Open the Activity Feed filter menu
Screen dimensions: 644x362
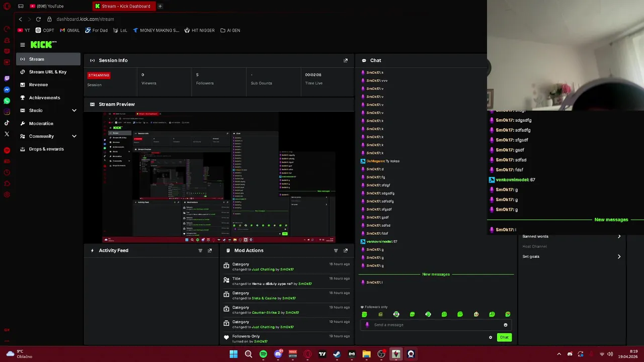tap(200, 250)
